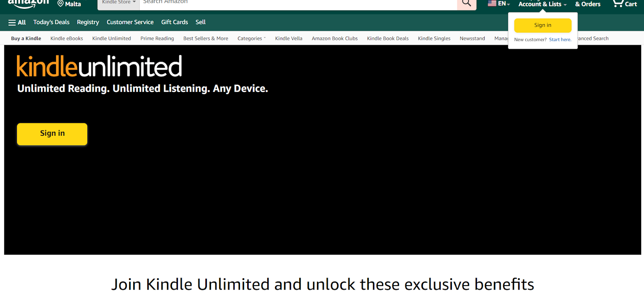Open Prime Reading
This screenshot has height=296, width=644.
(x=157, y=39)
